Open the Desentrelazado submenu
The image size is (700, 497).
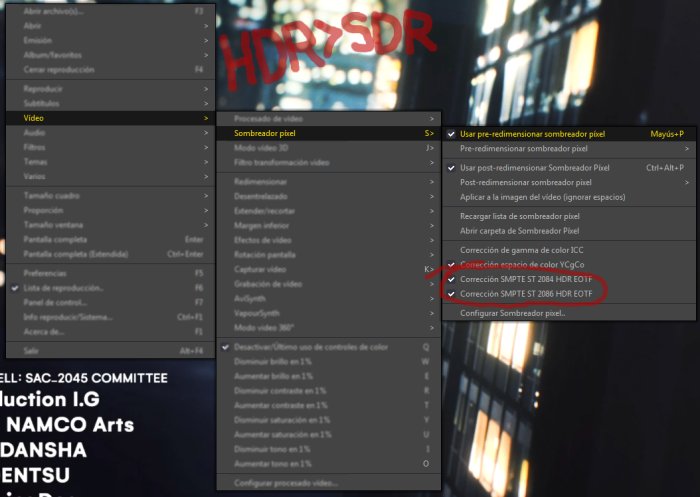[x=329, y=196]
